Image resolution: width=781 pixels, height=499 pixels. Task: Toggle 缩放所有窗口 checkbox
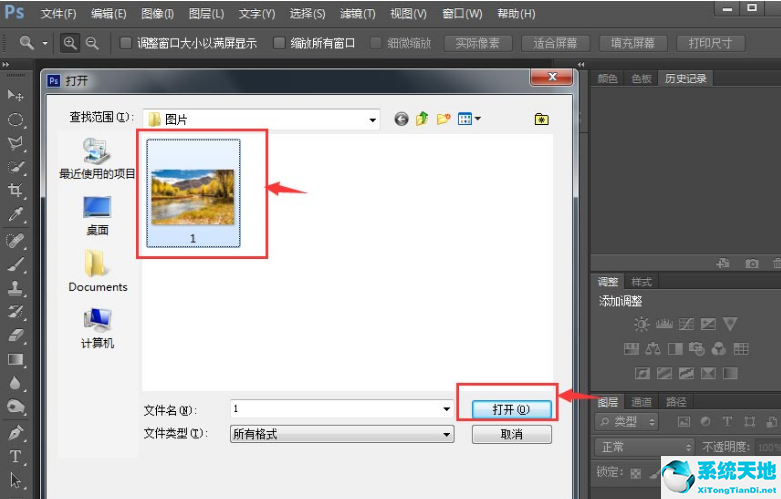tap(279, 43)
